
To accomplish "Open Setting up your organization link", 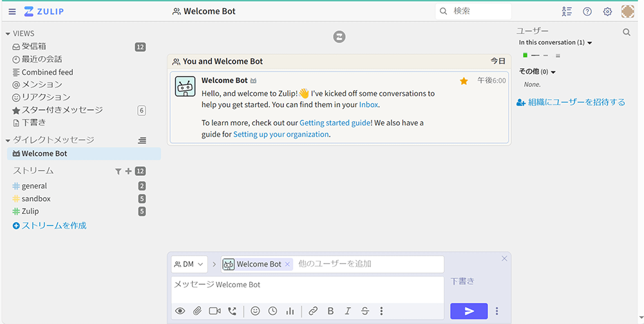I will [281, 134].
